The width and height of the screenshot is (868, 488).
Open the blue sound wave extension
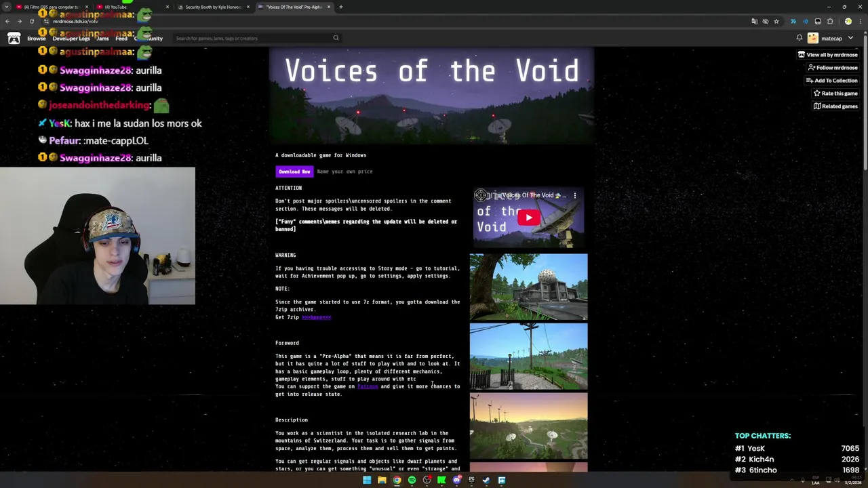tap(806, 21)
